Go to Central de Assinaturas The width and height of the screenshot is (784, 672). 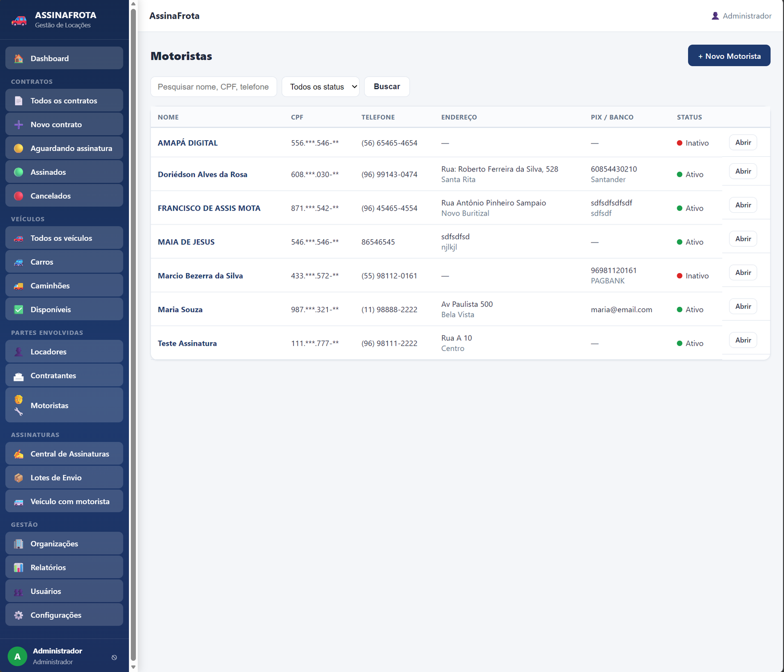64,454
